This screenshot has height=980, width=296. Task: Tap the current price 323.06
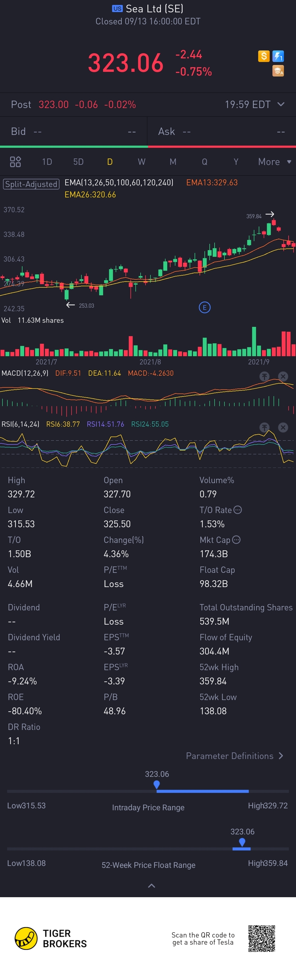pos(126,63)
